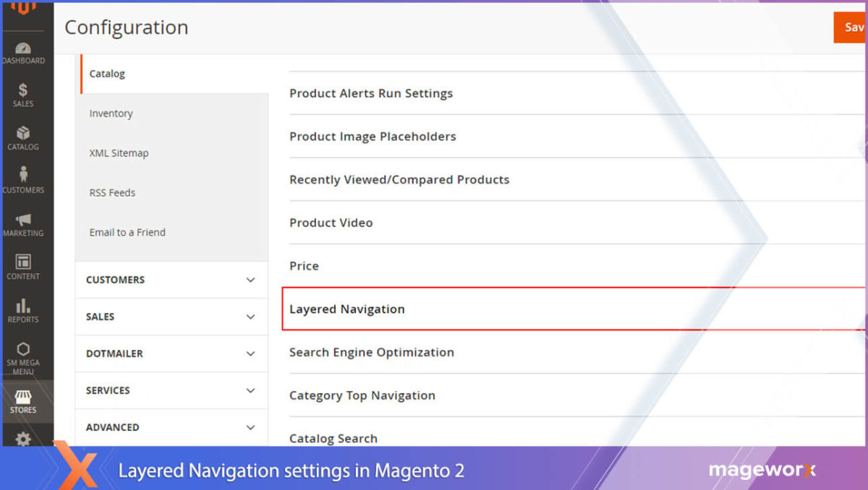Switch to the Inventory tab

(111, 113)
